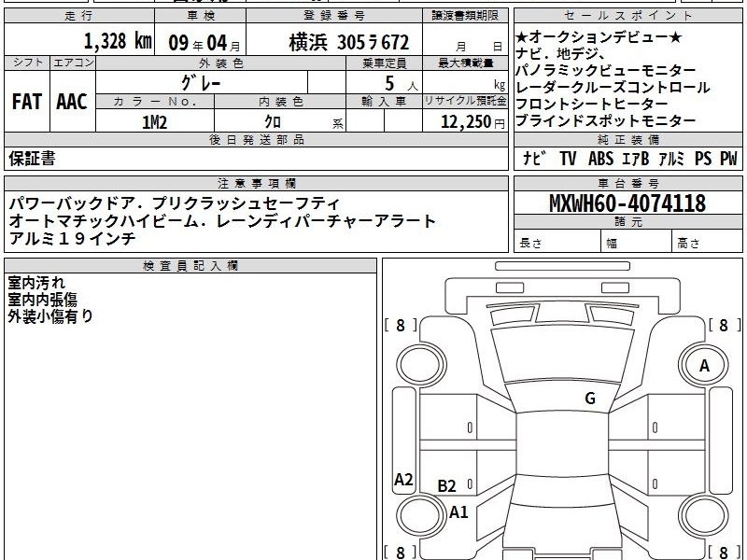Viewport: 747px width, 560px height.
Task: Click the FAT shift value
Action: pos(27,102)
